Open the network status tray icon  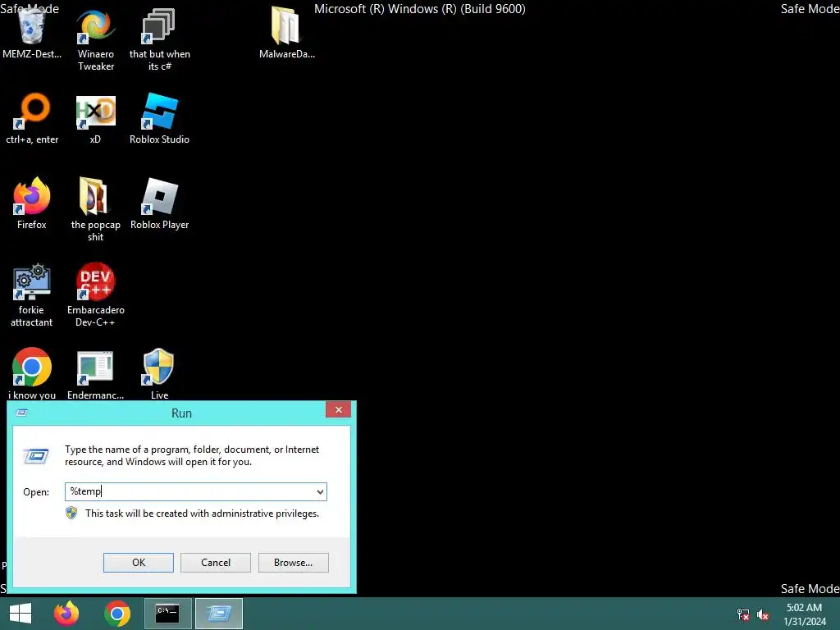[743, 614]
